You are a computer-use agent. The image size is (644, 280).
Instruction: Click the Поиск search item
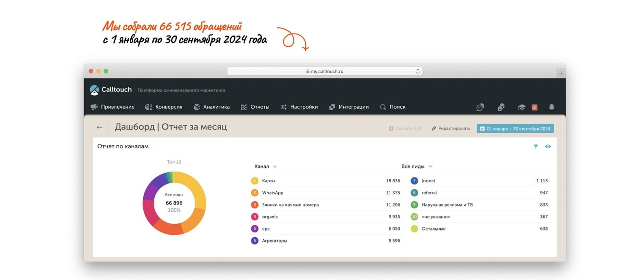(393, 107)
